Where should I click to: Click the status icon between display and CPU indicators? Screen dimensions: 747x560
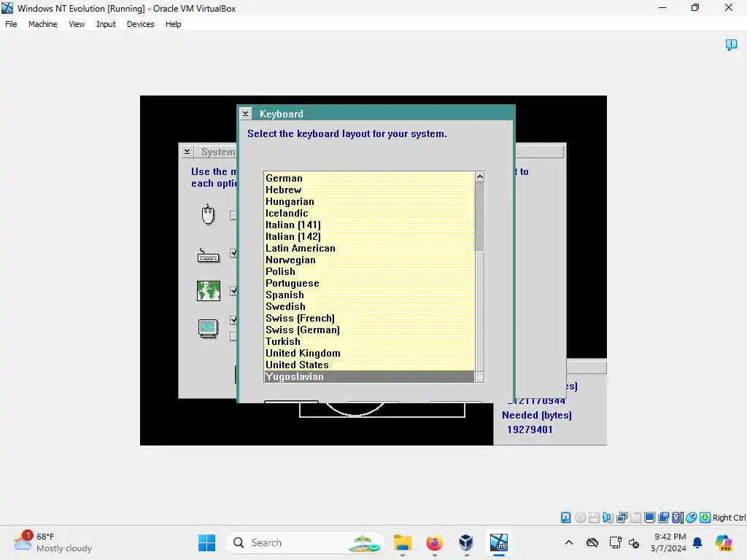pos(663,517)
